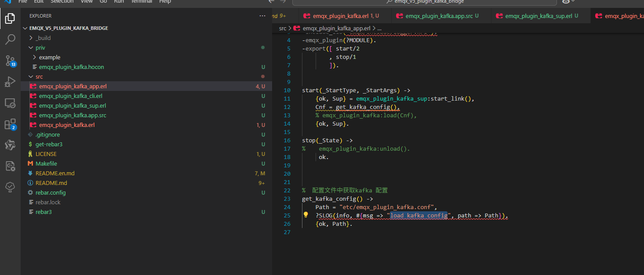644x275 pixels.
Task: Click the git icon beside .gitignore
Action: (30, 134)
